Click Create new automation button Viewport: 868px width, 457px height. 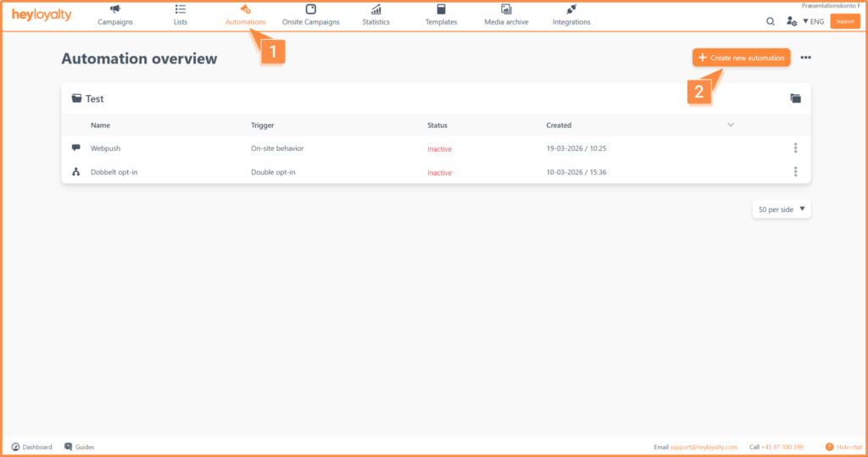click(742, 58)
